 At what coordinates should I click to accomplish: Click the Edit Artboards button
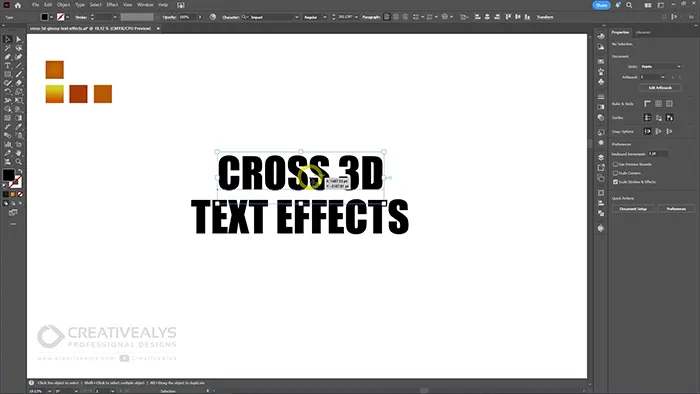(660, 88)
